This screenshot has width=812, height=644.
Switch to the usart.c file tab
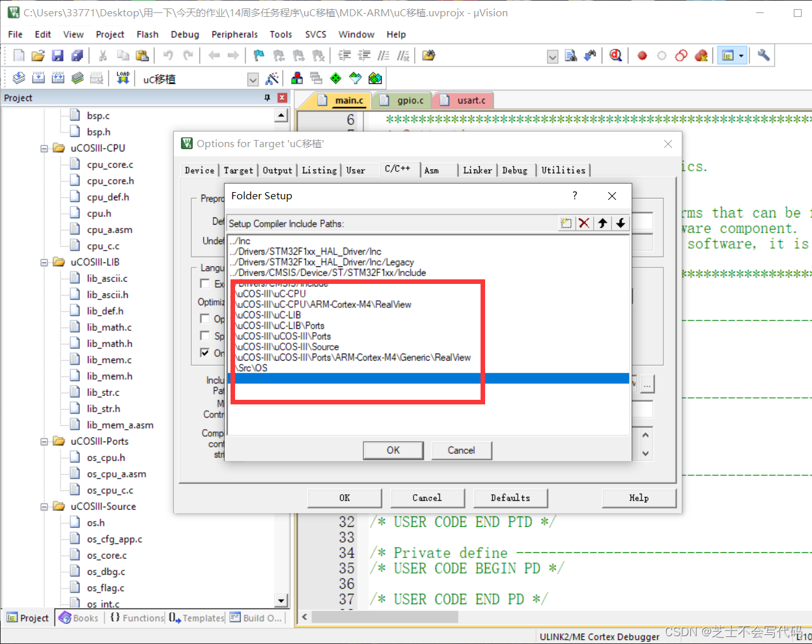coord(462,100)
